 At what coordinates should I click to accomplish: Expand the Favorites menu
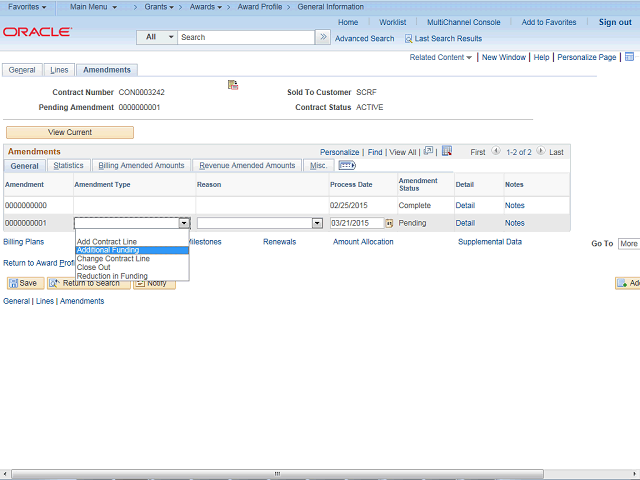click(x=27, y=7)
